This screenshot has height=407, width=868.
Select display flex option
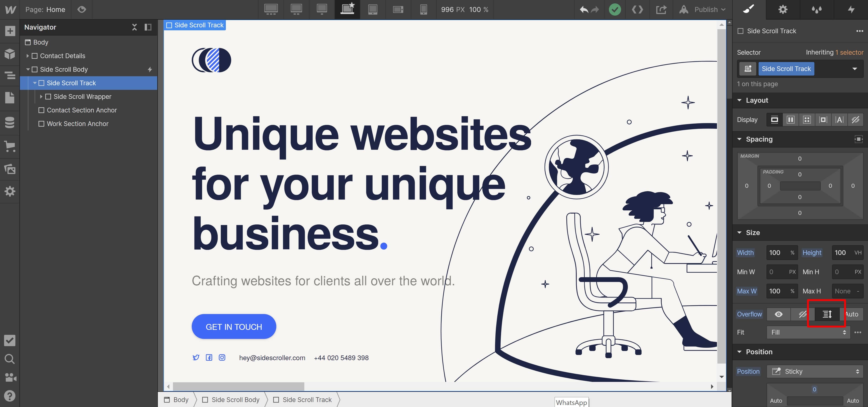pos(790,120)
